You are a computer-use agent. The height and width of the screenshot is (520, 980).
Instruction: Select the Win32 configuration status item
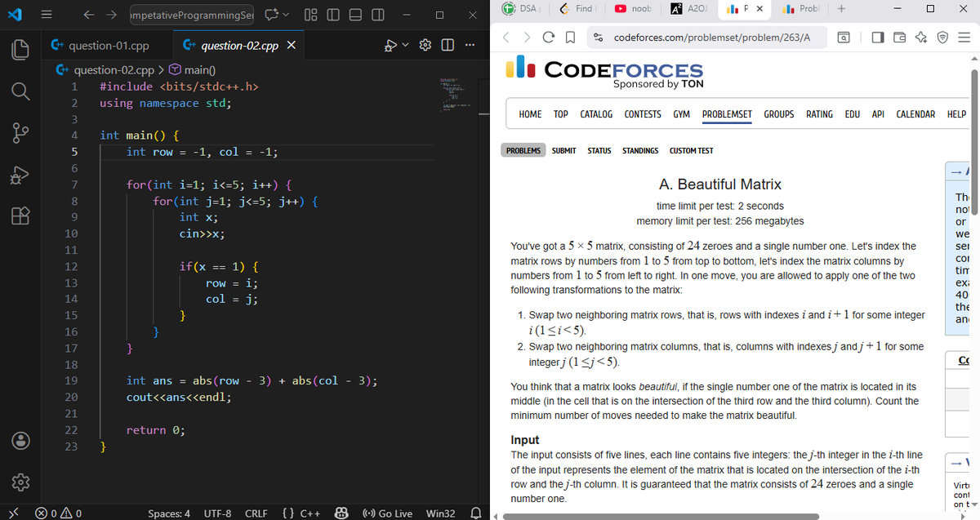click(441, 513)
